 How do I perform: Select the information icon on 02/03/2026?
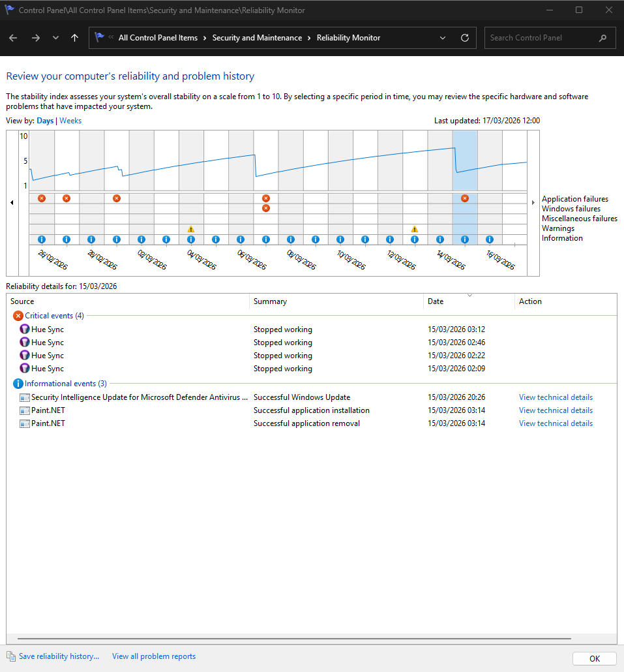click(141, 239)
